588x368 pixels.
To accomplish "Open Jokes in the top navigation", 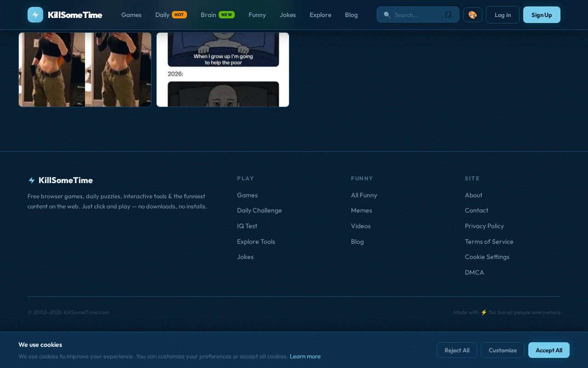I will pyautogui.click(x=288, y=15).
